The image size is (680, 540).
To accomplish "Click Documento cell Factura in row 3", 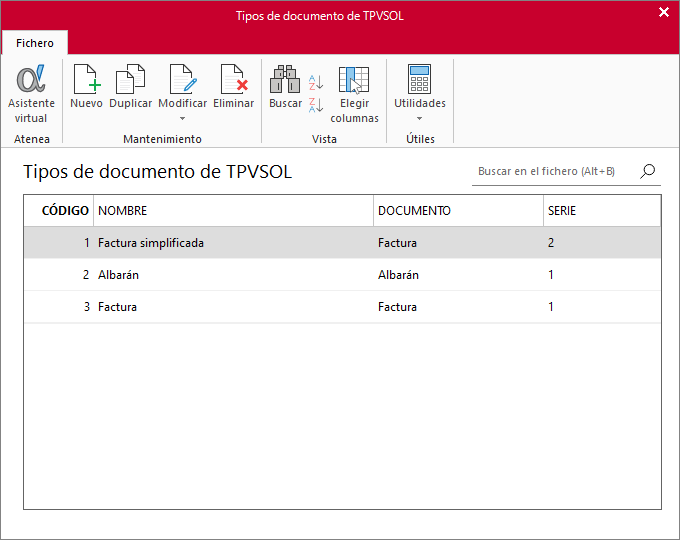I will tap(397, 307).
